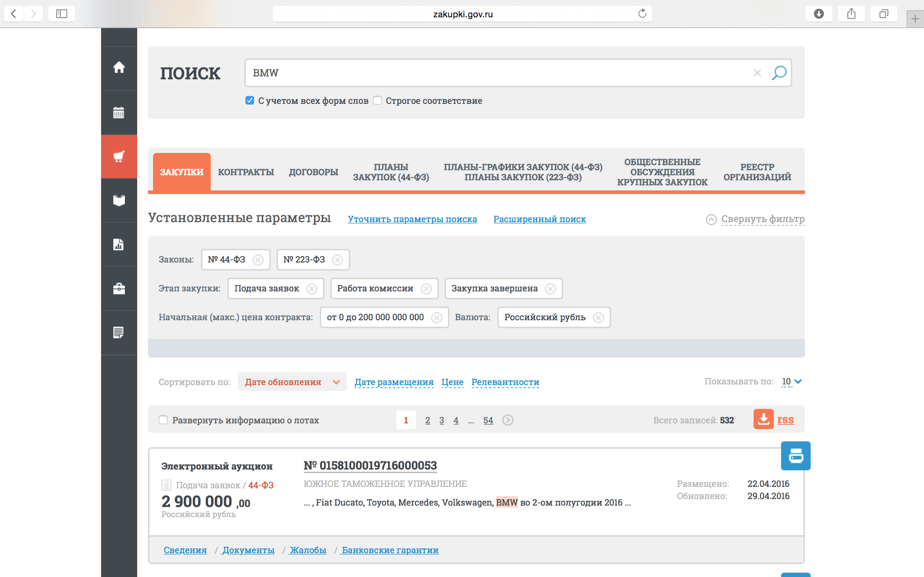Open Общественные обсуждения крупных закупок tab
The height and width of the screenshot is (577, 924).
coord(662,172)
